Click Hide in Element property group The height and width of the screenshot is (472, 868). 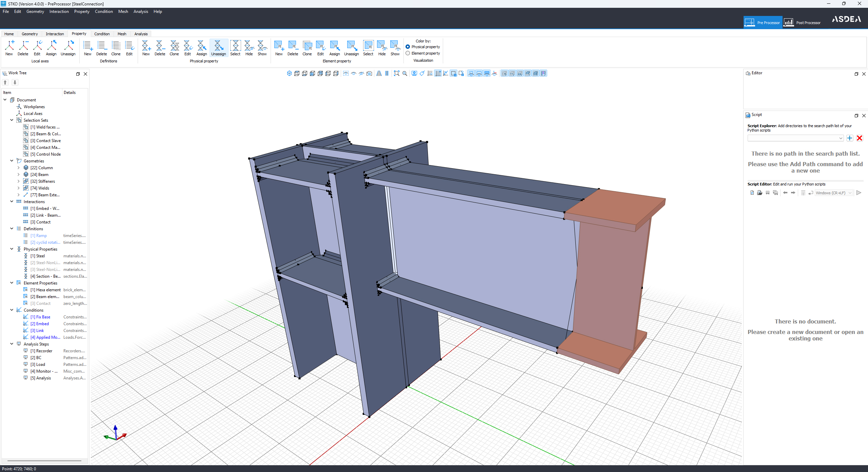click(x=382, y=48)
